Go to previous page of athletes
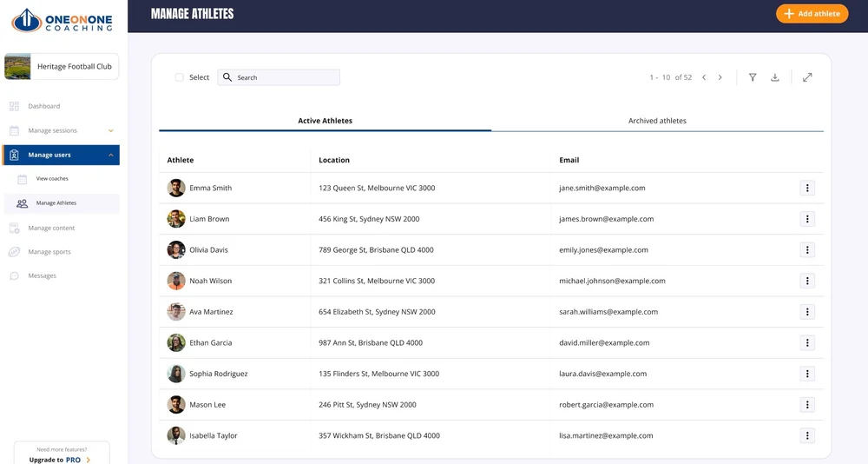 coord(704,77)
